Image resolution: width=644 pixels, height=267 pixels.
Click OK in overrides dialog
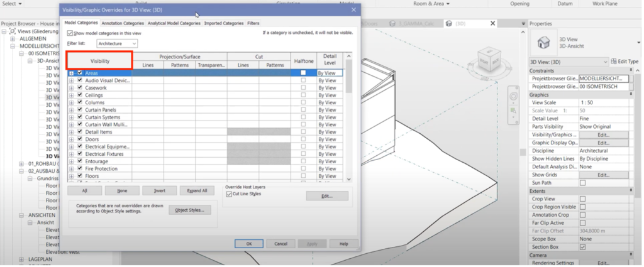point(249,244)
